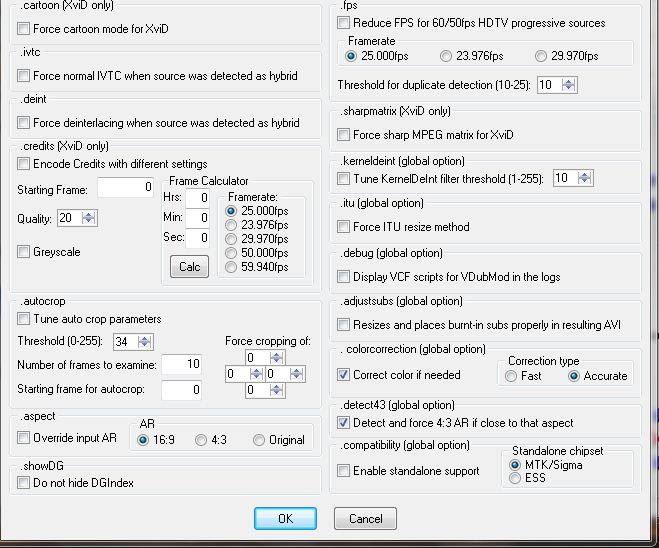This screenshot has height=548, width=659.
Task: Click Starting frame for autocrop field
Action: click(x=182, y=390)
